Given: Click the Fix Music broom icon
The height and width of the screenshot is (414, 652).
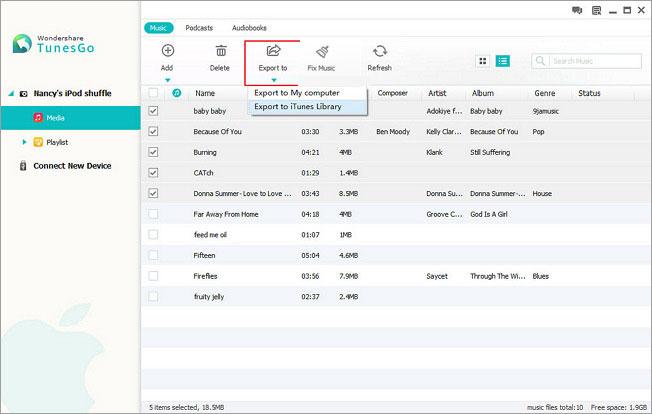Looking at the screenshot, I should pos(323,51).
